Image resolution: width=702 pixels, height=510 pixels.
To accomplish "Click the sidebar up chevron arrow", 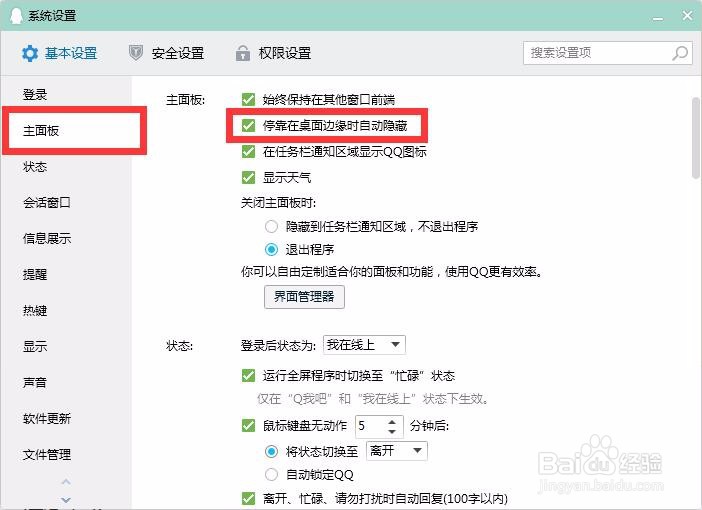I will pos(66,482).
